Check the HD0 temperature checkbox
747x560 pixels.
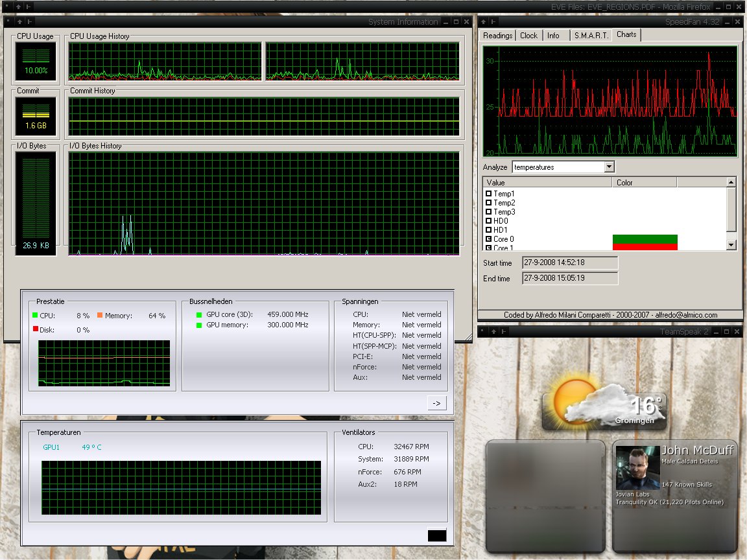click(488, 221)
